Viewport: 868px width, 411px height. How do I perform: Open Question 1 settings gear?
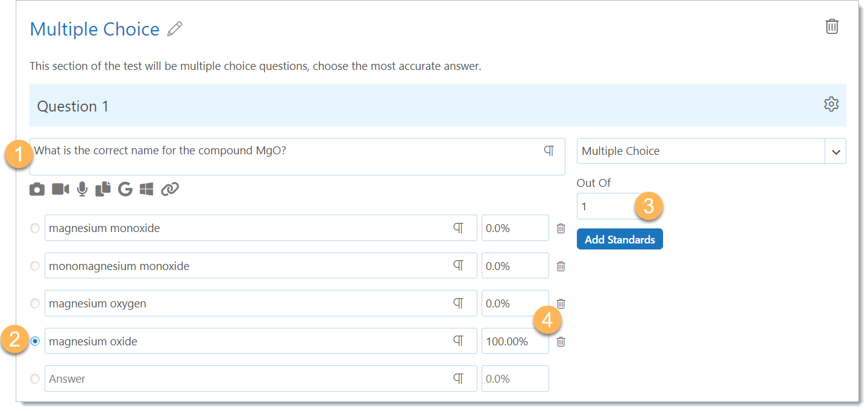(831, 104)
